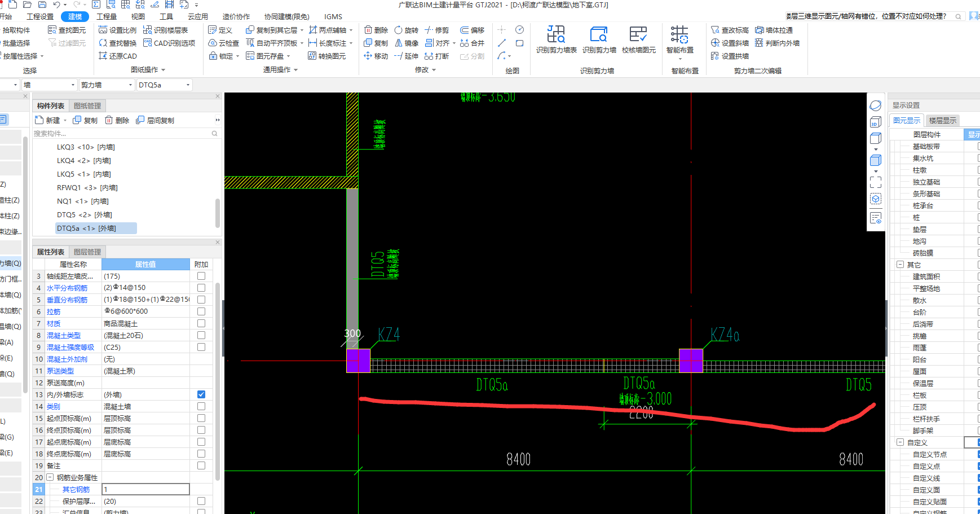Click the 偏移 offset tool

click(473, 30)
